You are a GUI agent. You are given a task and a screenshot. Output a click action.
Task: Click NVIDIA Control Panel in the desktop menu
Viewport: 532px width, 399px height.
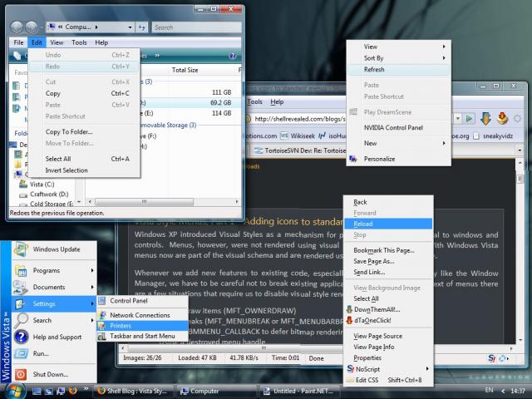point(398,127)
